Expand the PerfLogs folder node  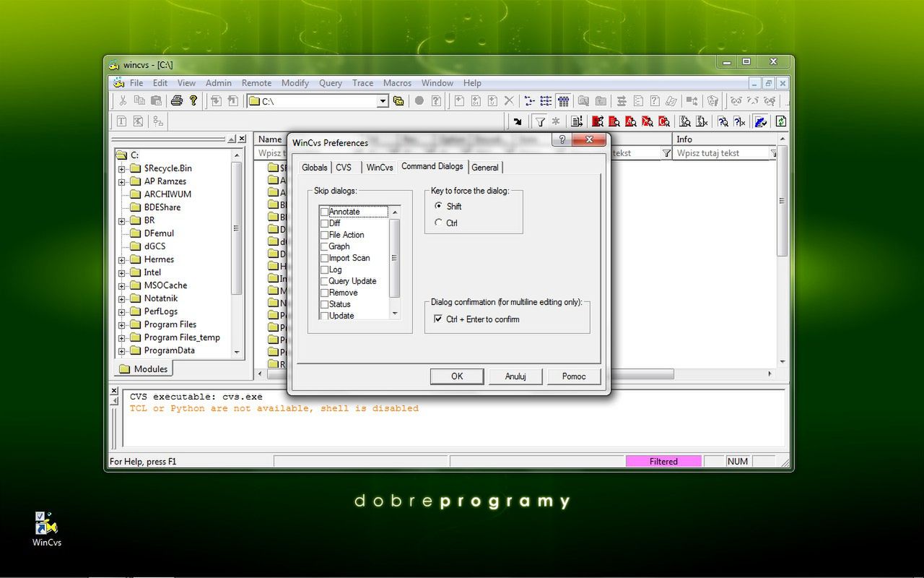point(122,312)
